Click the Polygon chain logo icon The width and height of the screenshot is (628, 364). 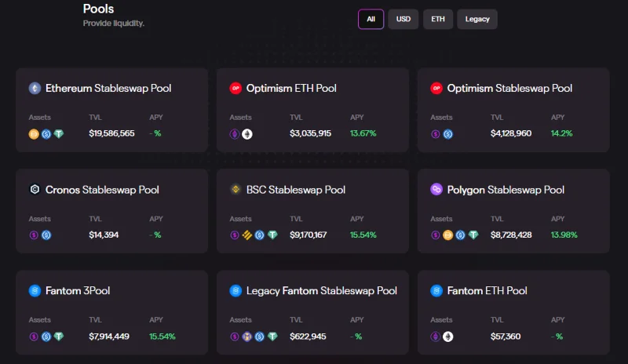[x=436, y=188]
